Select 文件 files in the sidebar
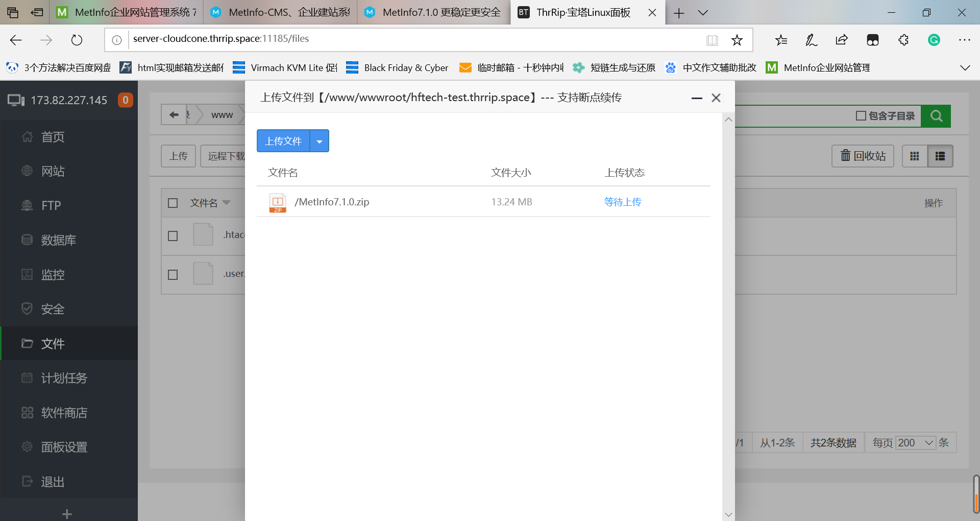 (69, 344)
